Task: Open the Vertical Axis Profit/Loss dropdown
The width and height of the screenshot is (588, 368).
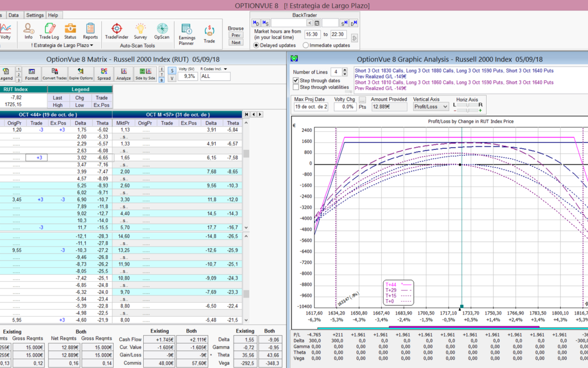Action: (431, 107)
